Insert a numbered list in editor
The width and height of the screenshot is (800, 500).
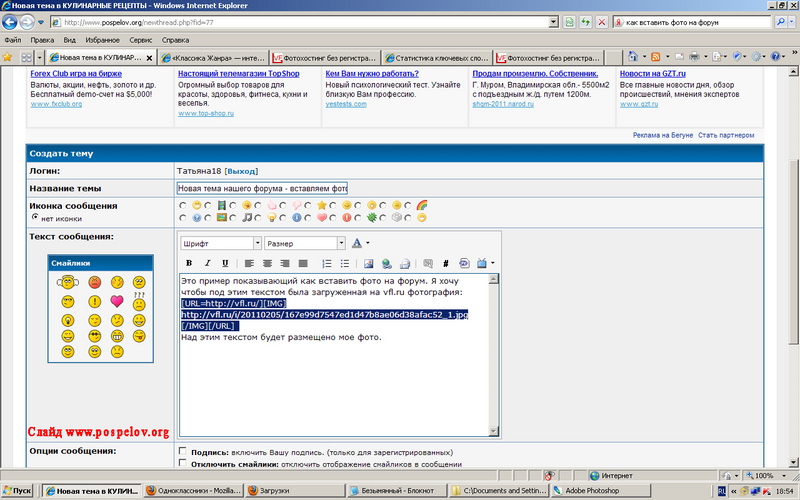[x=327, y=263]
